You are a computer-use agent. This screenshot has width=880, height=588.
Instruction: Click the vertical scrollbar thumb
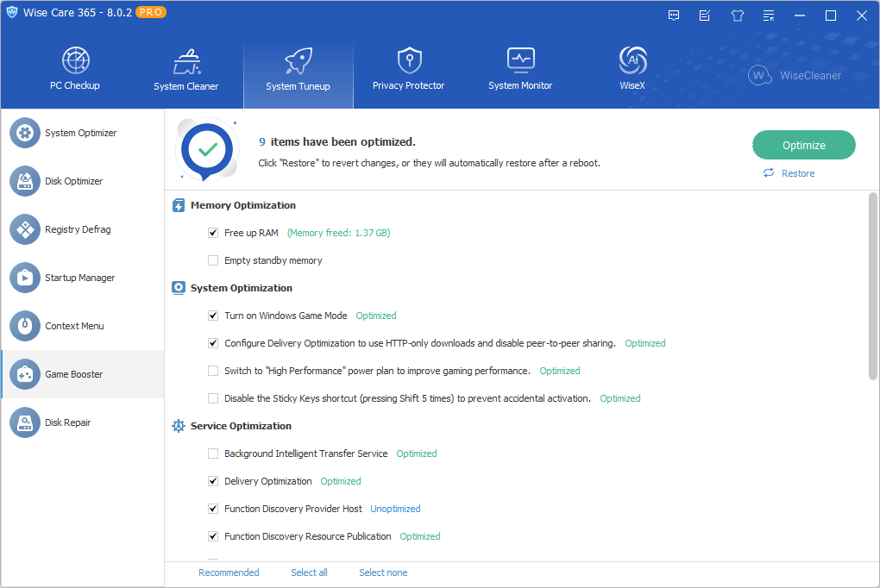[873, 286]
